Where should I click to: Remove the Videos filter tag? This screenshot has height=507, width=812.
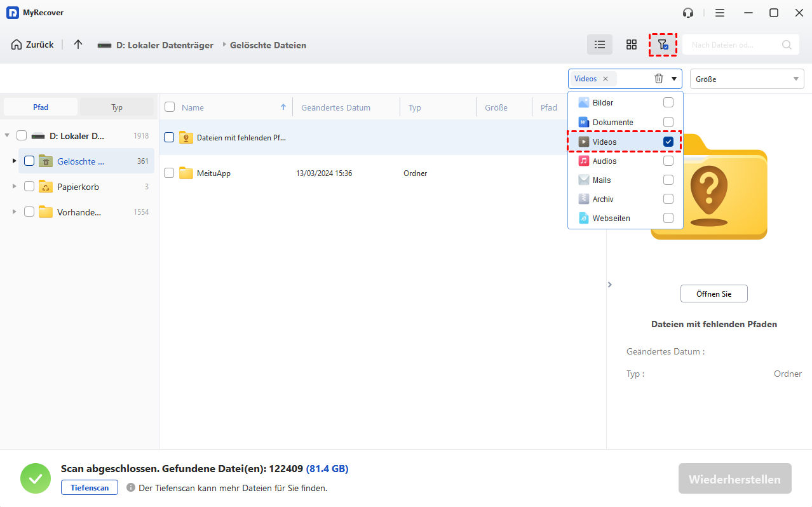click(x=606, y=79)
